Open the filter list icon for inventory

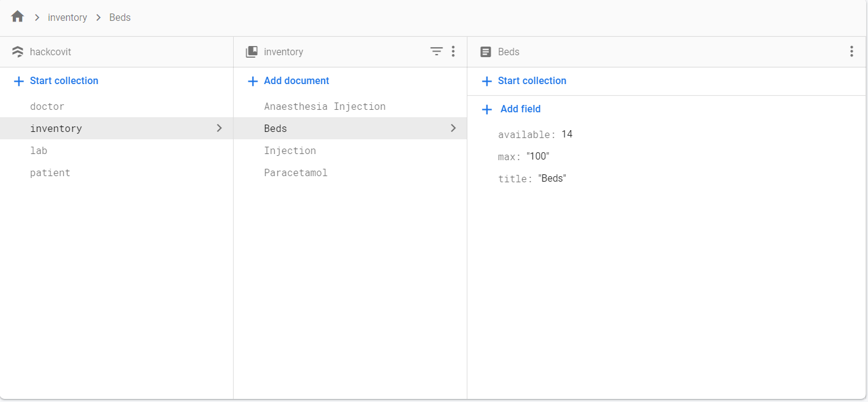coord(436,52)
